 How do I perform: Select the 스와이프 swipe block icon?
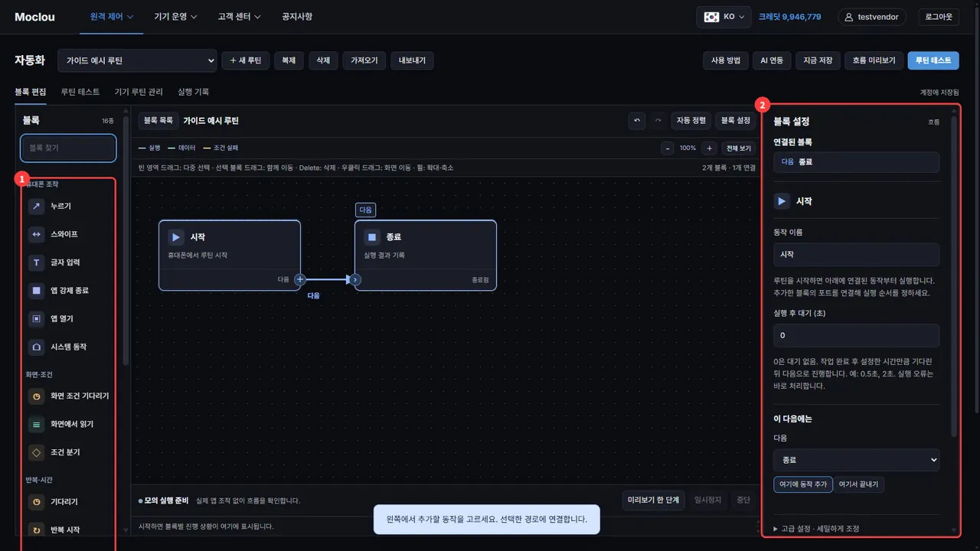(36, 234)
